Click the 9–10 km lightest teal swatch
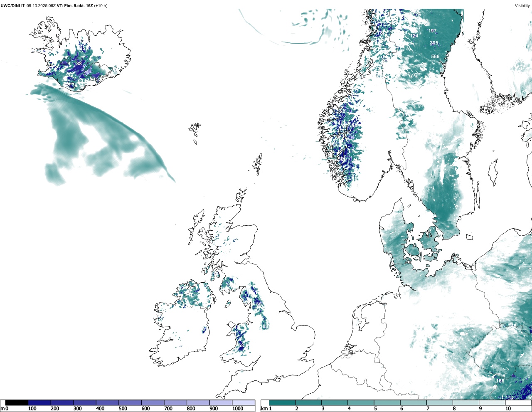532x412 pixels. pos(492,402)
